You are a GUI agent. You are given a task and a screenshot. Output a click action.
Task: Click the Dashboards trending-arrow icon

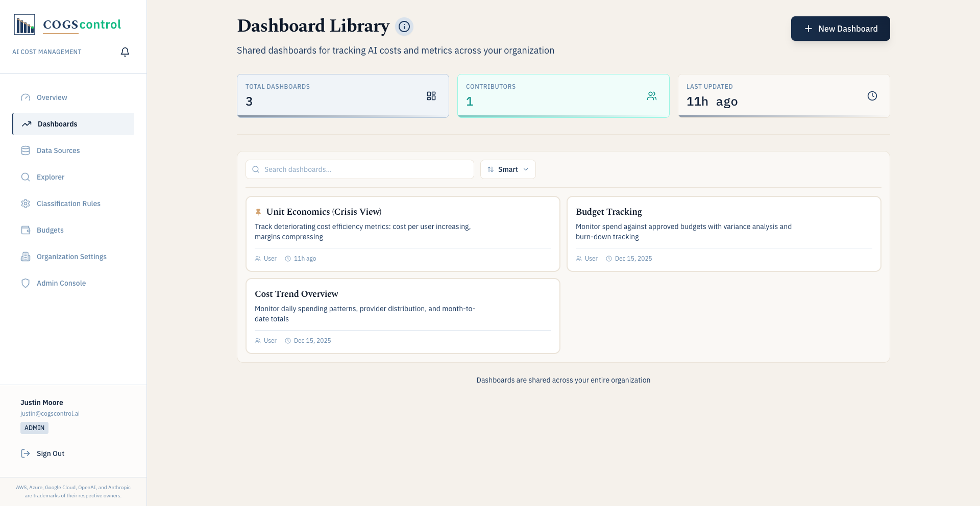[x=26, y=124]
